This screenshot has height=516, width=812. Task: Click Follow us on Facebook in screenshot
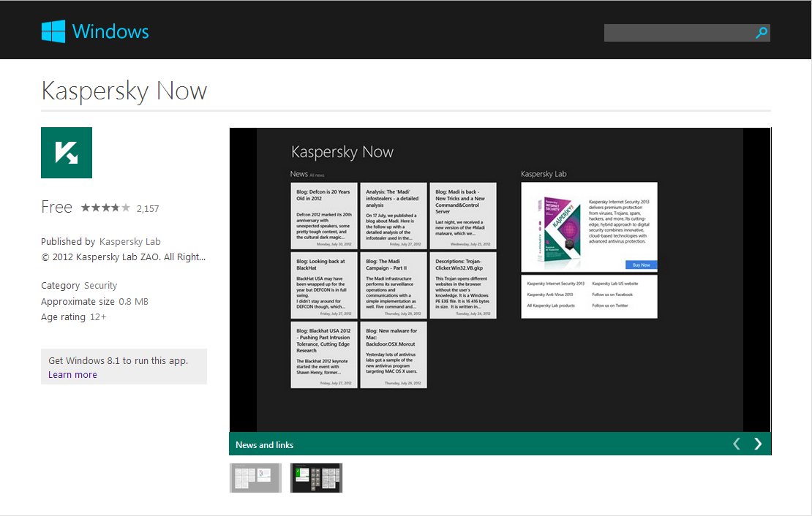tap(612, 295)
